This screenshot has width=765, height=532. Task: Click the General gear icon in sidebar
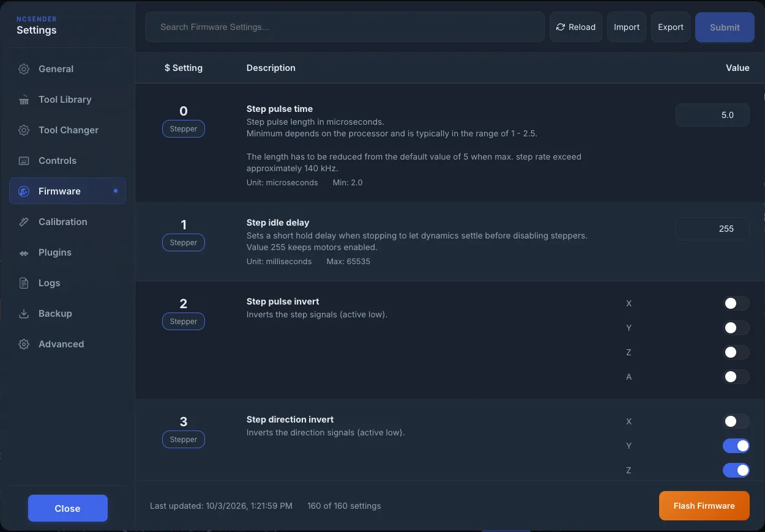(24, 69)
